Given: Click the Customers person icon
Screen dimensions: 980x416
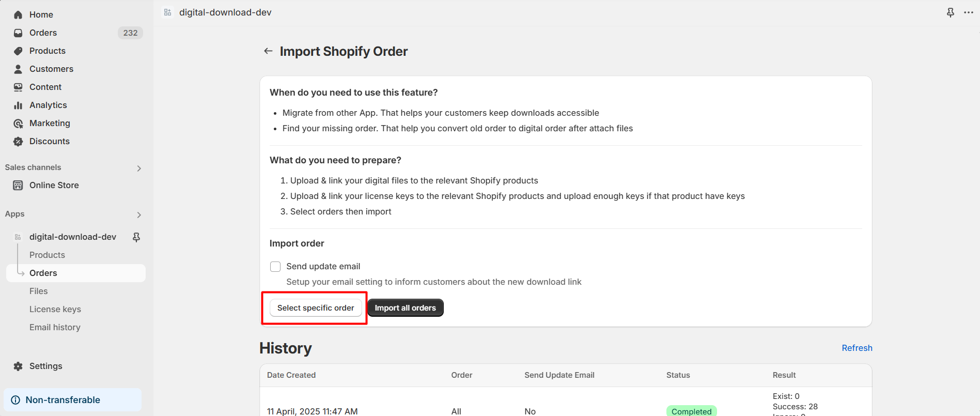Looking at the screenshot, I should pyautogui.click(x=18, y=69).
